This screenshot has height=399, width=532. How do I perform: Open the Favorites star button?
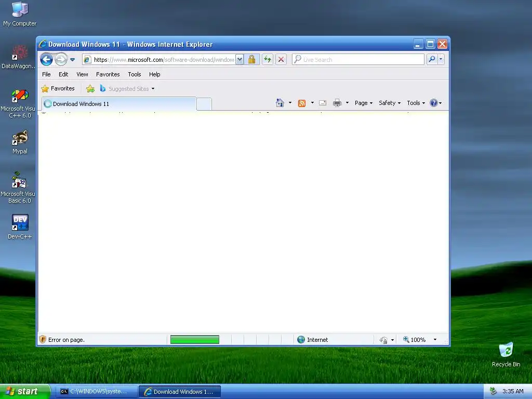point(58,88)
